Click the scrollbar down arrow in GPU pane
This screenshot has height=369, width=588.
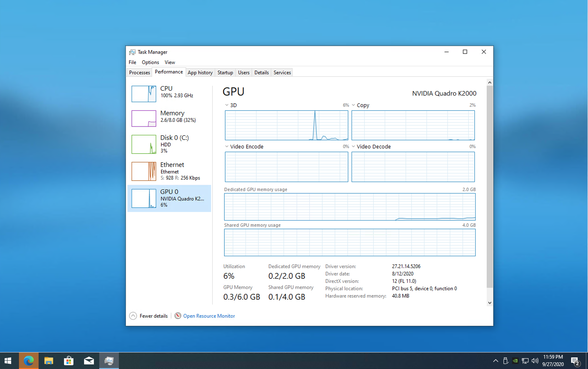pos(489,303)
